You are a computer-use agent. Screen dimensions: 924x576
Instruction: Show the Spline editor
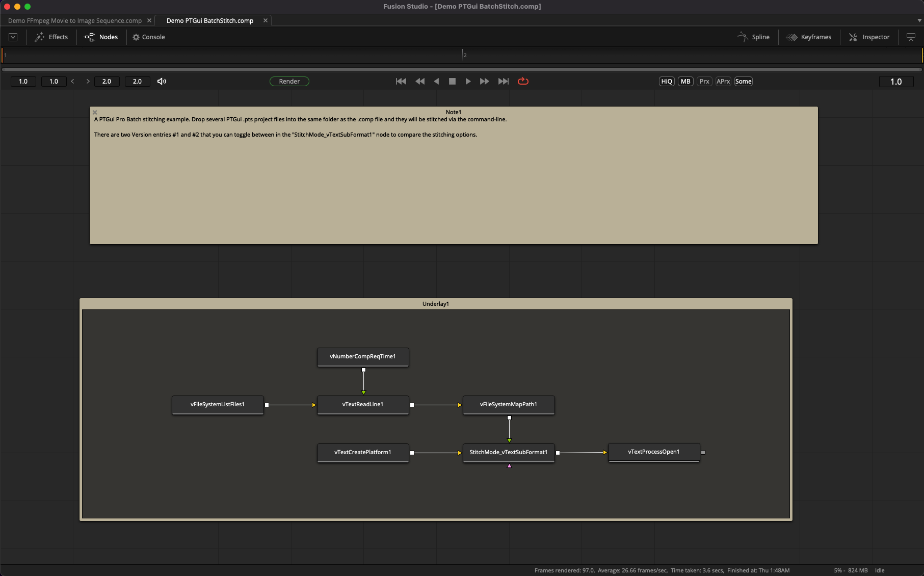754,37
